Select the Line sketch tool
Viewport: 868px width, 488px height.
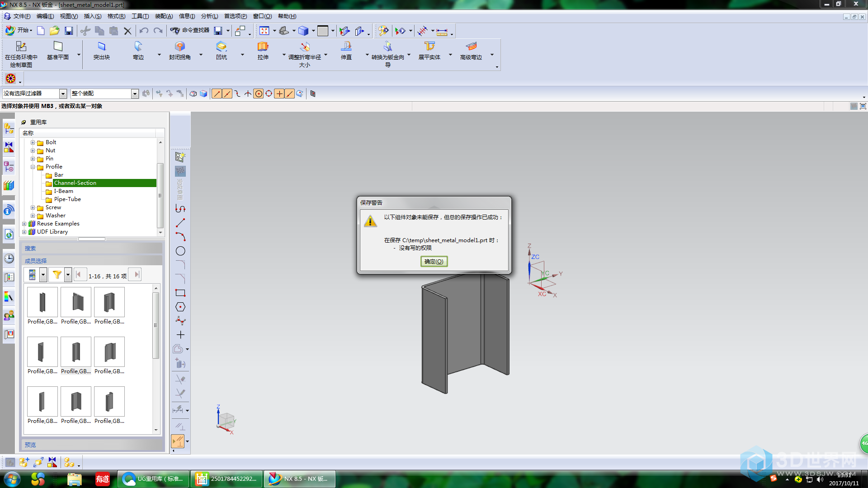pyautogui.click(x=180, y=223)
